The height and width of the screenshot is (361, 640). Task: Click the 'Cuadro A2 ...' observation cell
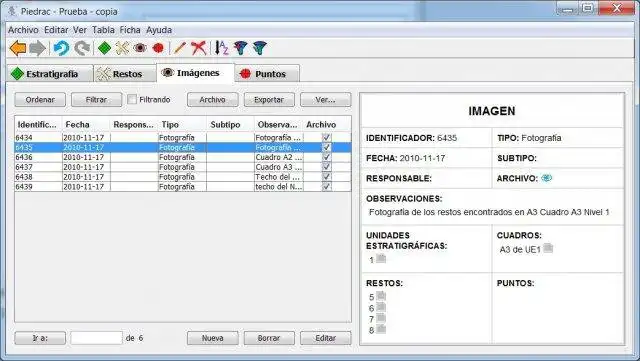click(x=278, y=157)
